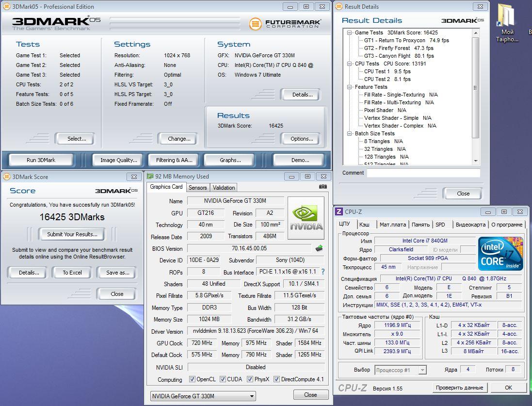The image size is (532, 406).
Task: Click the Comment input field
Action: click(423, 173)
